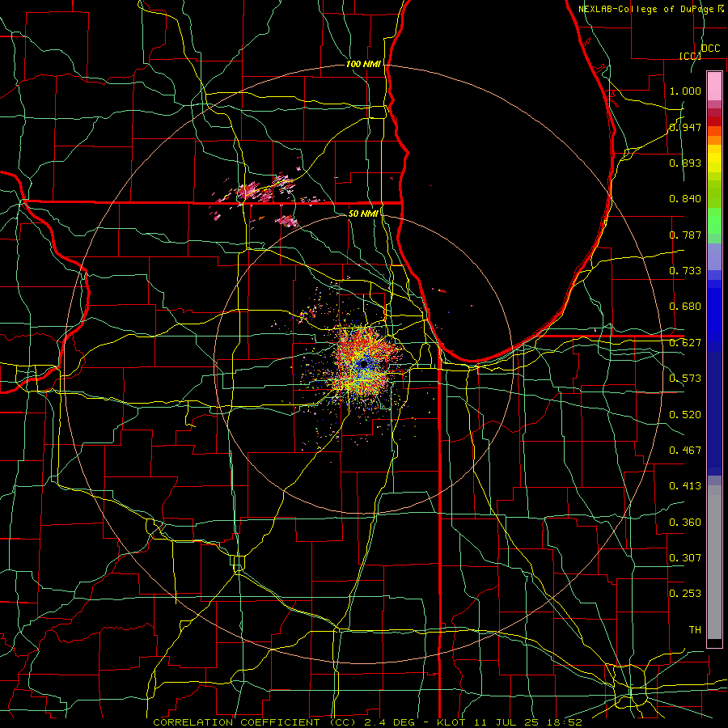728x728 pixels.
Task: Click the 0.893 scale value
Action: (685, 163)
